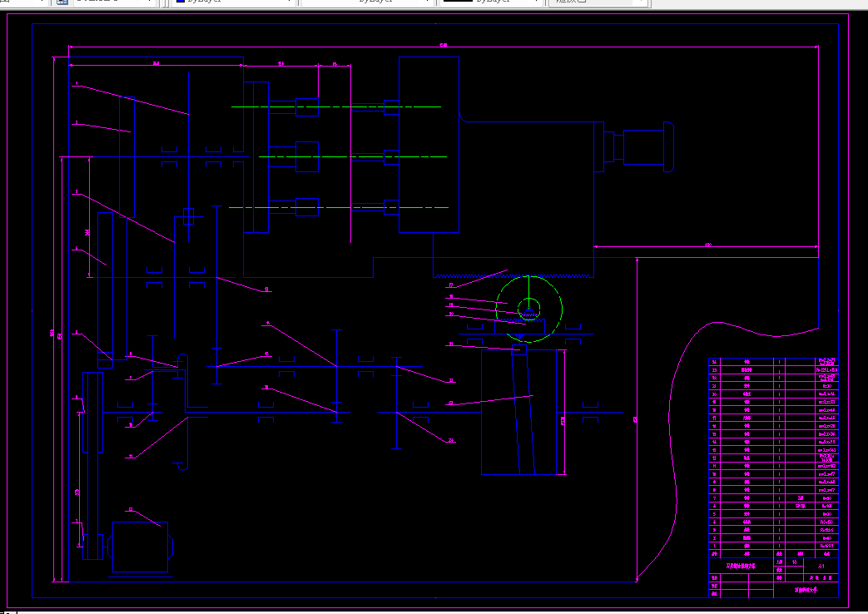Select the A1 sheet-size text in title block
This screenshot has width=868, height=614.
point(821,567)
